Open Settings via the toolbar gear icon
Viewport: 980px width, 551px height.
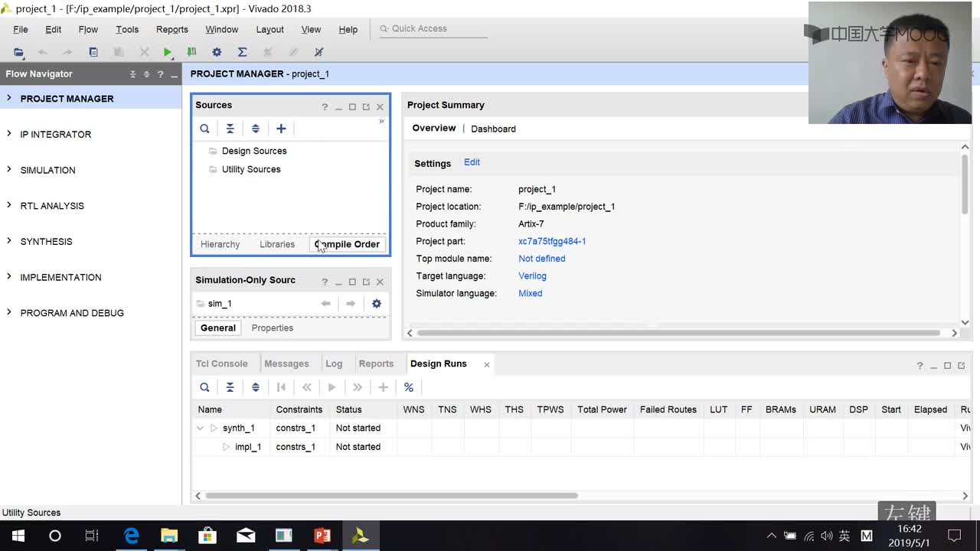click(217, 52)
